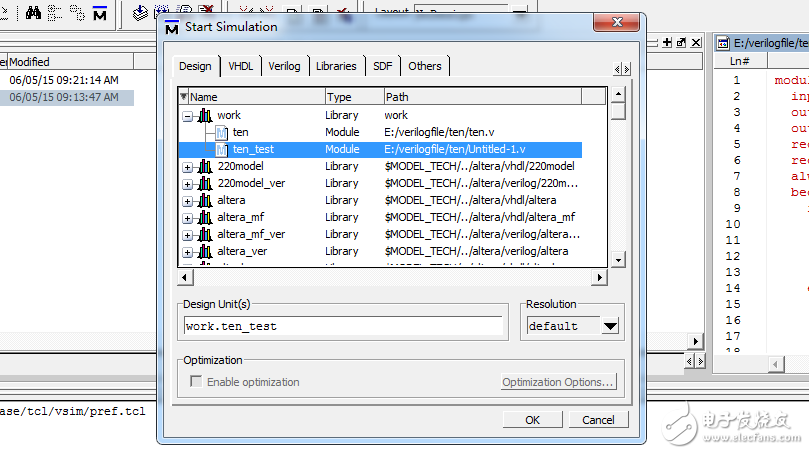Close the Start Simulation dialog

tap(617, 22)
